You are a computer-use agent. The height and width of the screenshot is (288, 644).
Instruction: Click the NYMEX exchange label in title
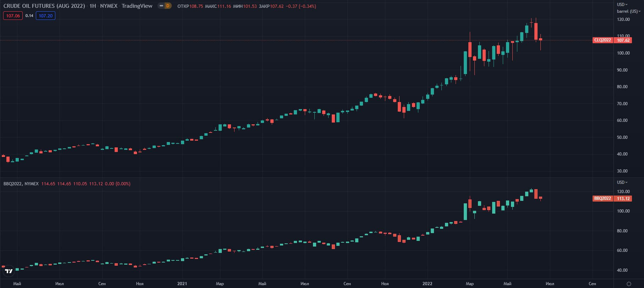click(109, 6)
